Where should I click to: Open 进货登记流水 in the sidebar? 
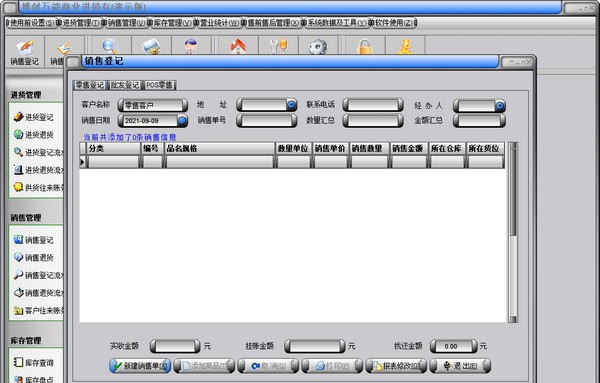point(38,152)
